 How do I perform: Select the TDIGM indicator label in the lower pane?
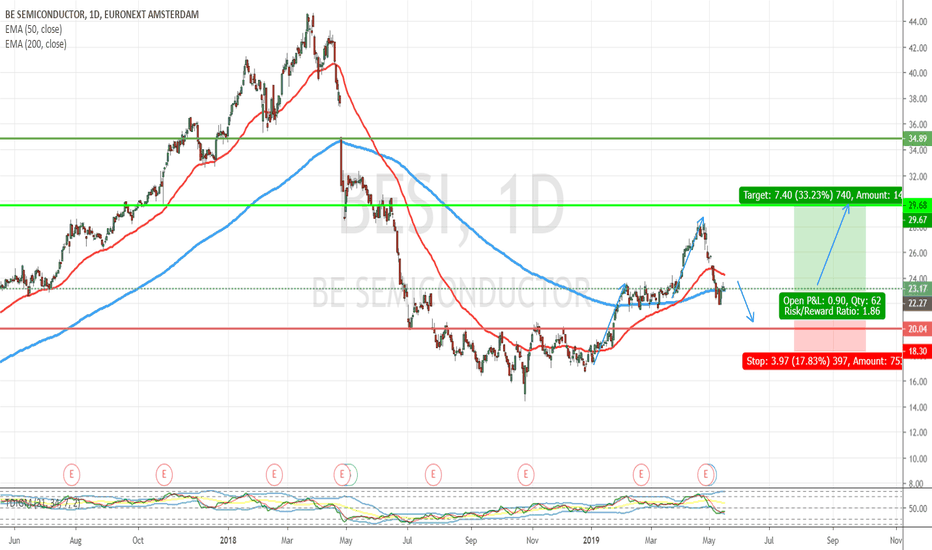[42, 503]
